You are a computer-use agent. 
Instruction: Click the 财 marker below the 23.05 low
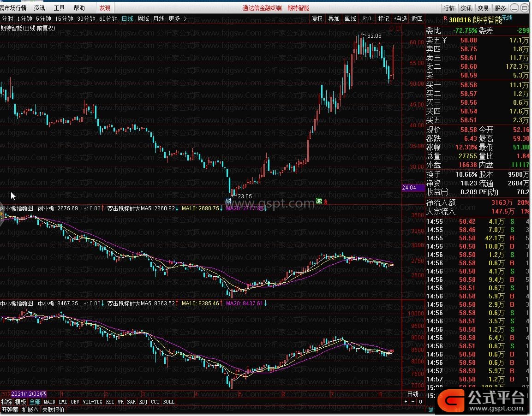(x=228, y=201)
